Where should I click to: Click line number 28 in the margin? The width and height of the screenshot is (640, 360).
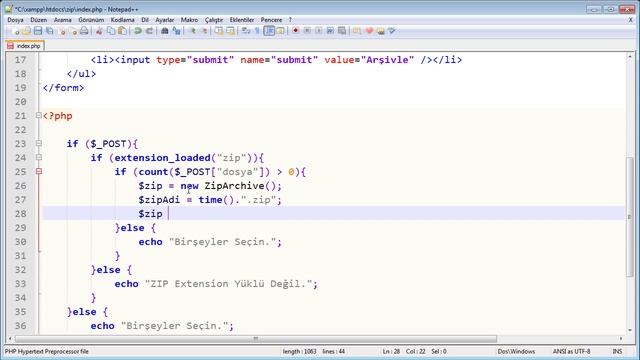(x=20, y=214)
